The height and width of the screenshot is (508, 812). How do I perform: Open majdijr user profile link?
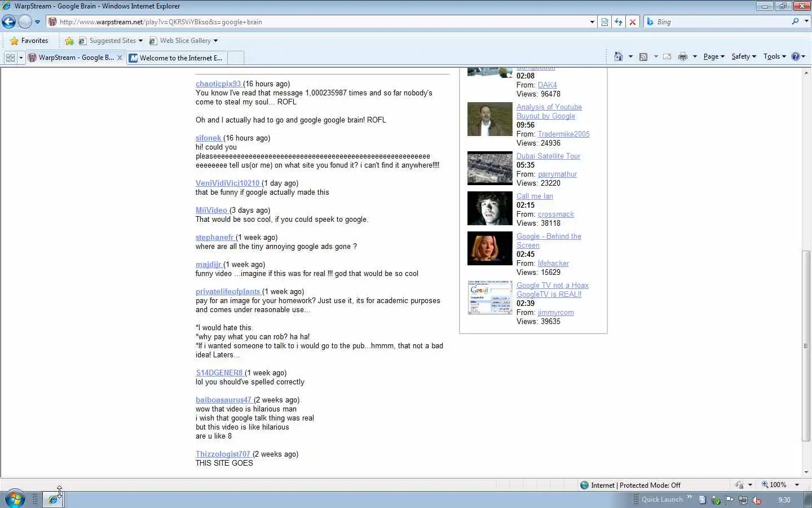(209, 264)
